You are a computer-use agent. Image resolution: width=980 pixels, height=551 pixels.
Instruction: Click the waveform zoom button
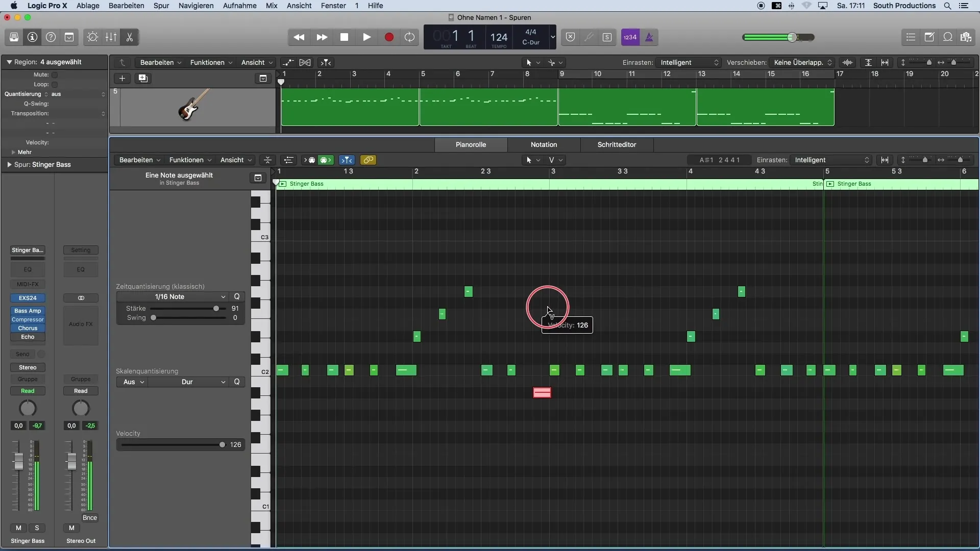click(848, 63)
